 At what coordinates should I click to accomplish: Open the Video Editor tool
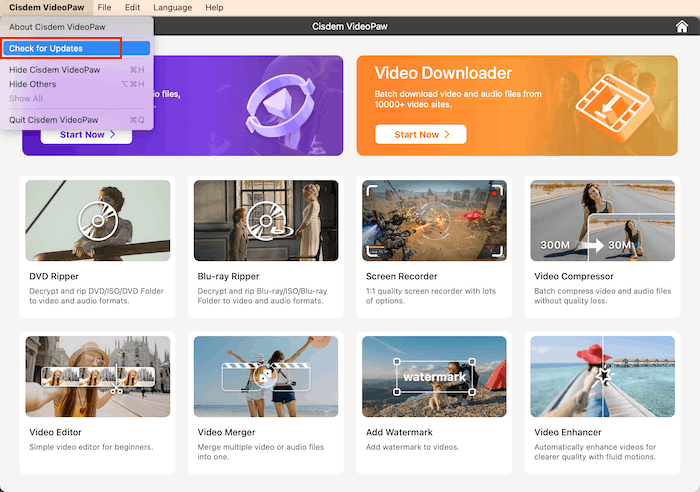pyautogui.click(x=97, y=376)
